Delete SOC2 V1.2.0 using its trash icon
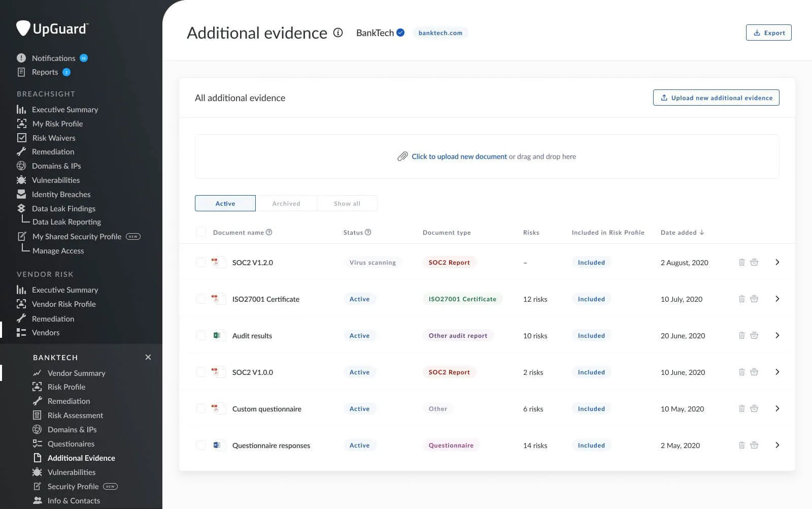This screenshot has height=509, width=812. (x=741, y=262)
